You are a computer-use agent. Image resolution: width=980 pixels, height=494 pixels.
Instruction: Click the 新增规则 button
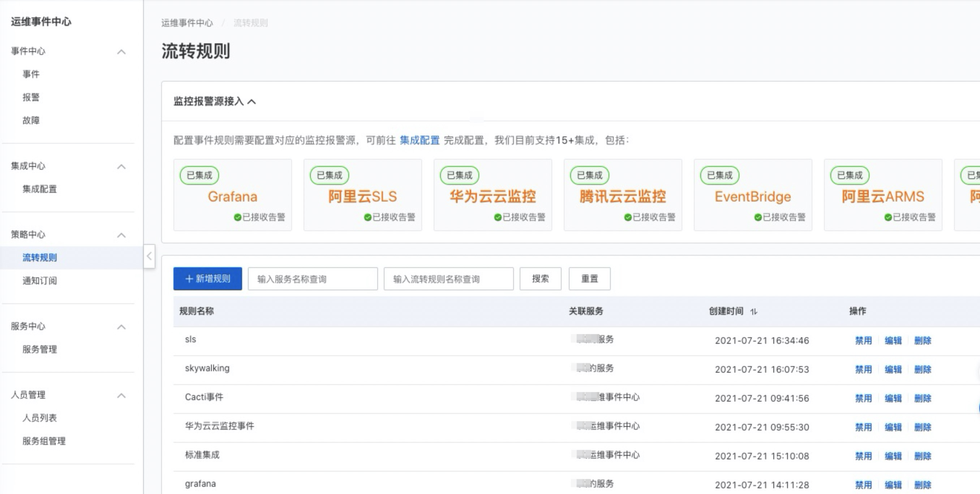207,278
